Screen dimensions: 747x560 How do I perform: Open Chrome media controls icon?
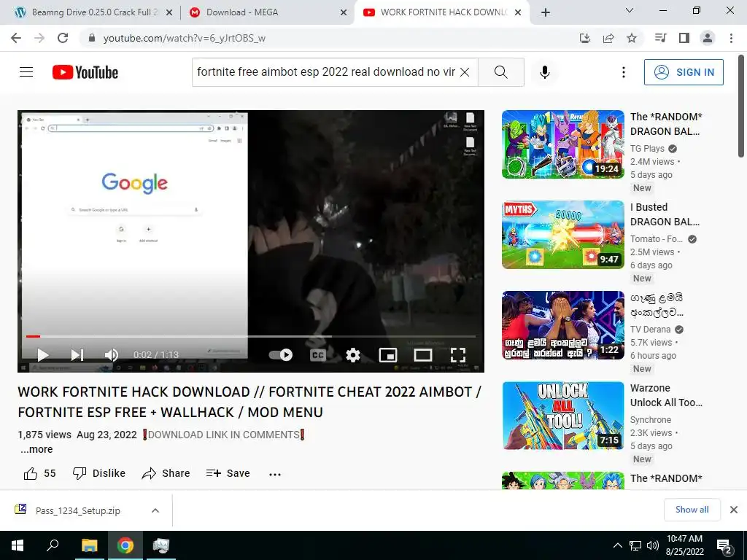click(660, 38)
